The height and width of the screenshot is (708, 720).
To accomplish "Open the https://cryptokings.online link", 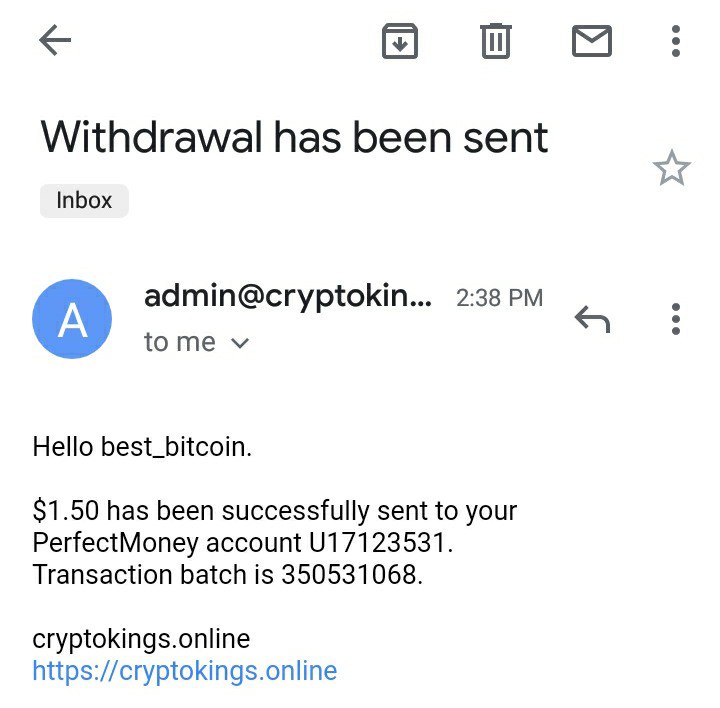I will pyautogui.click(x=185, y=670).
